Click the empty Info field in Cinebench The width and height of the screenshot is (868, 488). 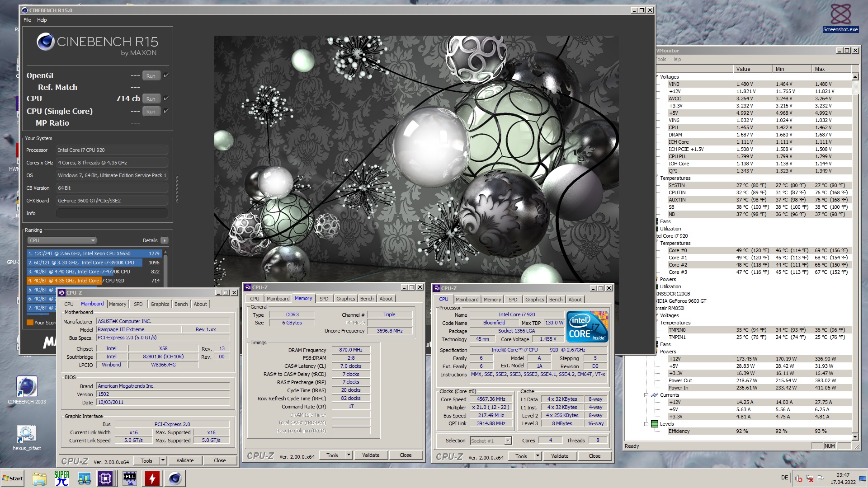click(x=112, y=213)
